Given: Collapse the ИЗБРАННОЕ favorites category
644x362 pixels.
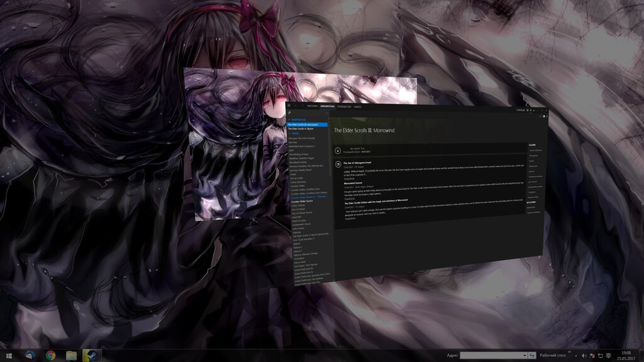Looking at the screenshot, I should (x=298, y=119).
